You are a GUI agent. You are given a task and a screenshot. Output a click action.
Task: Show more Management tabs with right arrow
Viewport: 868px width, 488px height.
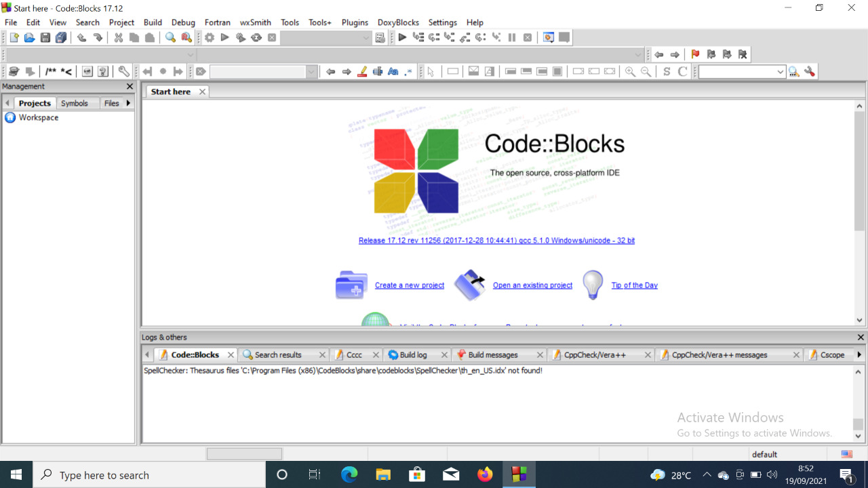point(128,103)
